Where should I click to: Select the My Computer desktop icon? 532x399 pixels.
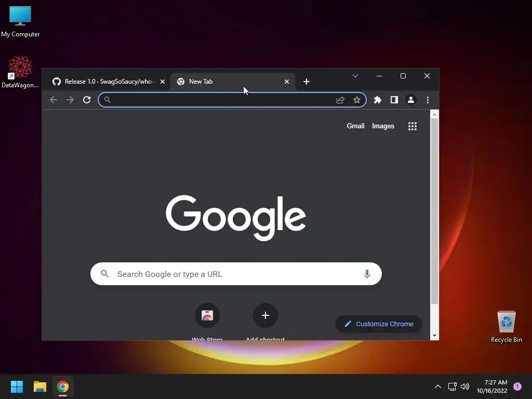click(20, 21)
